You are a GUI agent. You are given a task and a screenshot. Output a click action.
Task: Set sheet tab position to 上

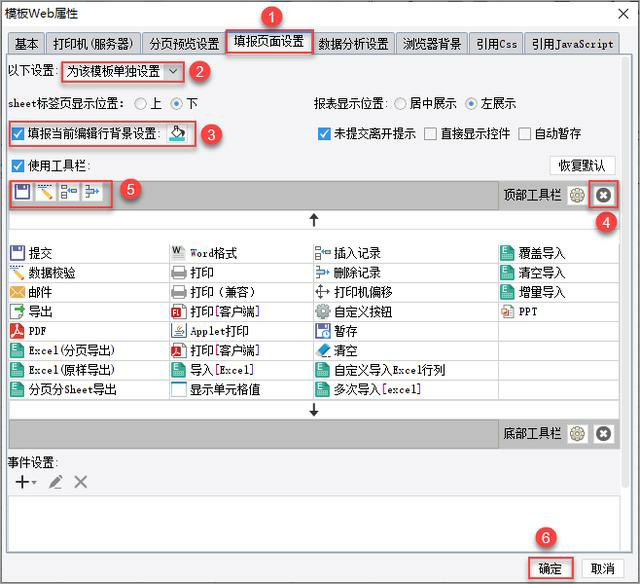coord(140,104)
